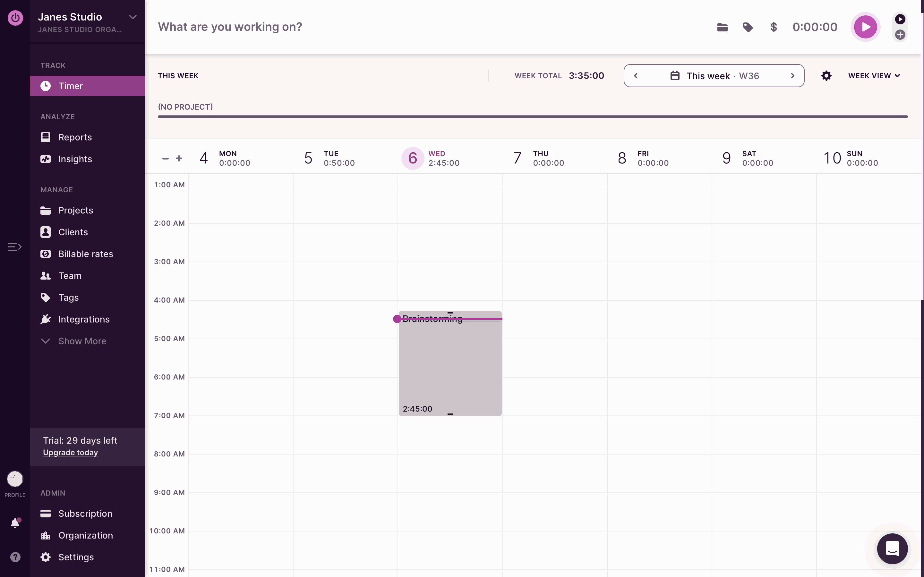Click the project folder icon in timer bar
The height and width of the screenshot is (577, 924).
point(722,27)
